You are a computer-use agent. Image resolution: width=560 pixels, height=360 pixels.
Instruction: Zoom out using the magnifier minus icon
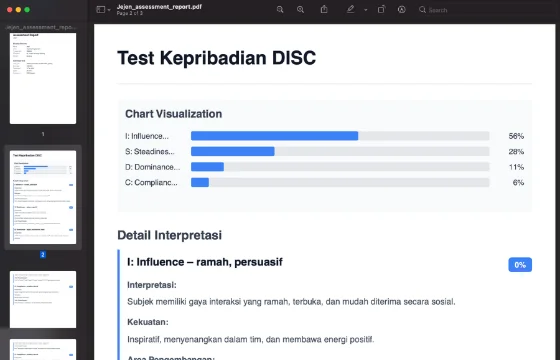[x=280, y=10]
